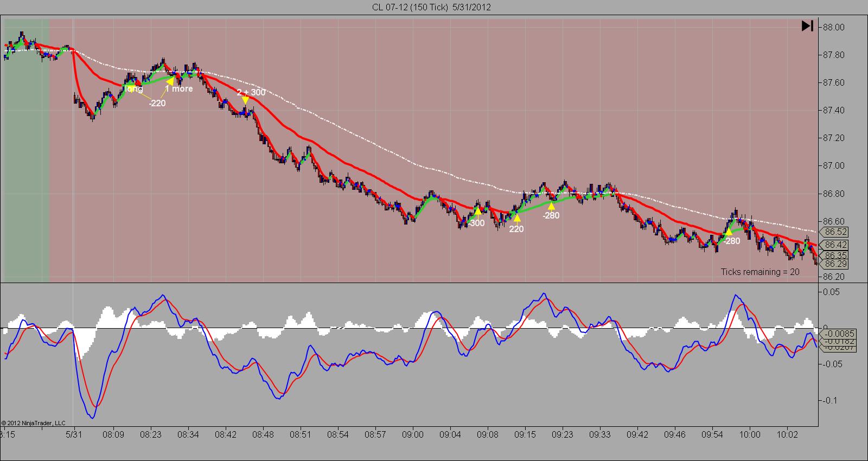Click the 86.60 price axis label
868x461 pixels.
pos(834,221)
